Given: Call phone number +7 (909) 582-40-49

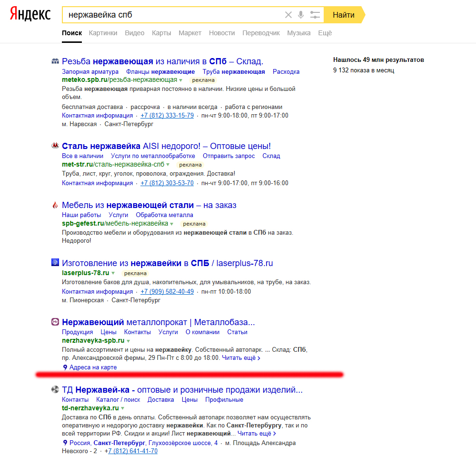Looking at the screenshot, I should (167, 291).
